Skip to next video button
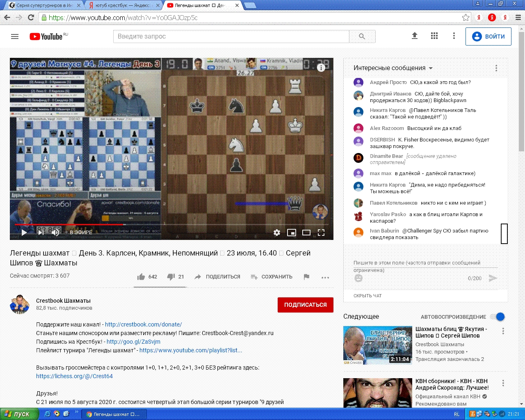The width and height of the screenshot is (525, 420). tap(41, 233)
